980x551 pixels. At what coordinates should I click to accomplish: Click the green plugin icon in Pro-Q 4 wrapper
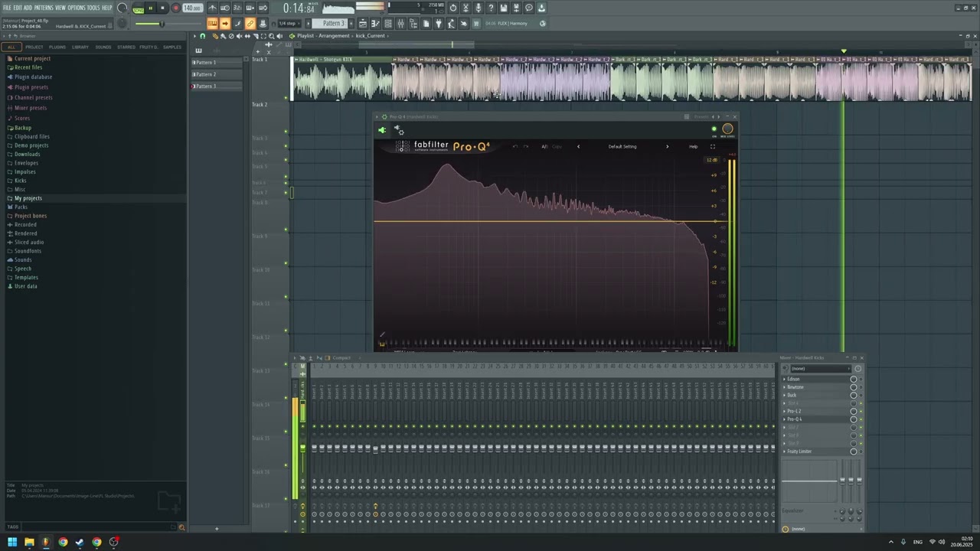(x=382, y=130)
